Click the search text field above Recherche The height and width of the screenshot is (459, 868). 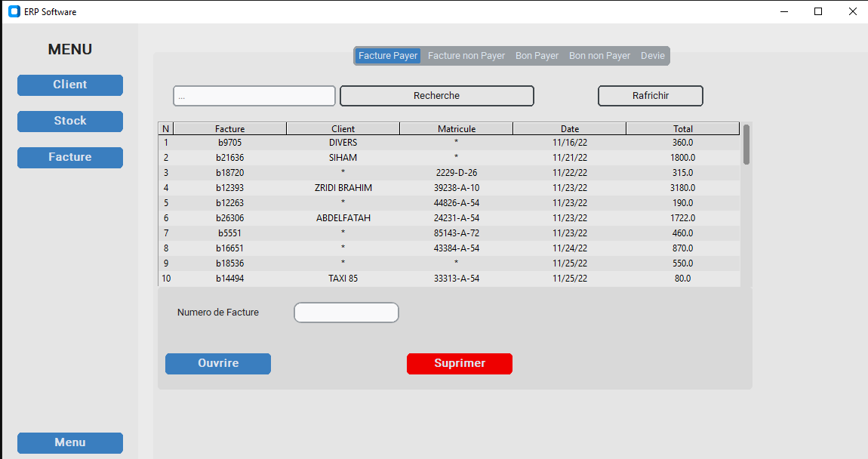click(x=254, y=95)
